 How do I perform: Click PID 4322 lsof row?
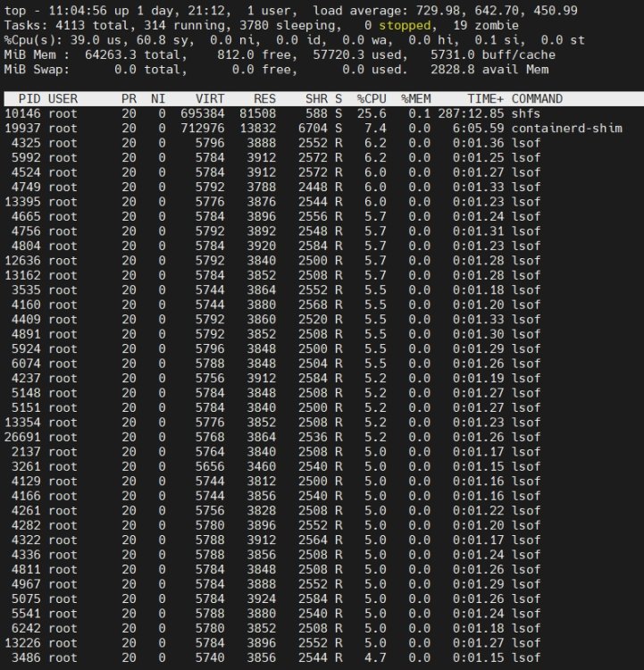272,540
